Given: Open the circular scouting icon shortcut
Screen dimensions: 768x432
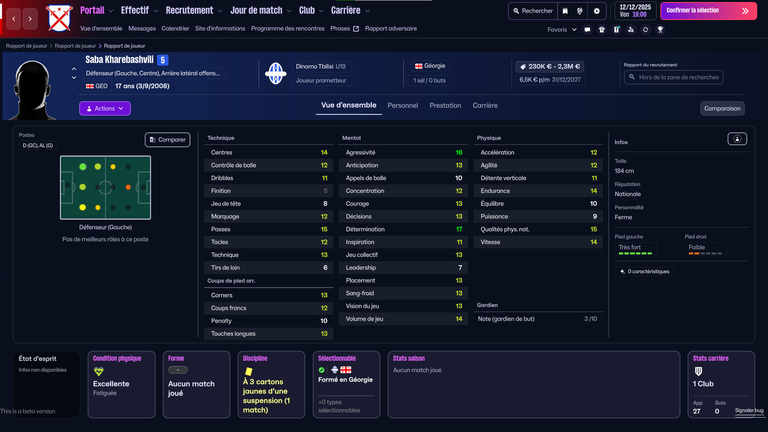Looking at the screenshot, I should coord(646,30).
